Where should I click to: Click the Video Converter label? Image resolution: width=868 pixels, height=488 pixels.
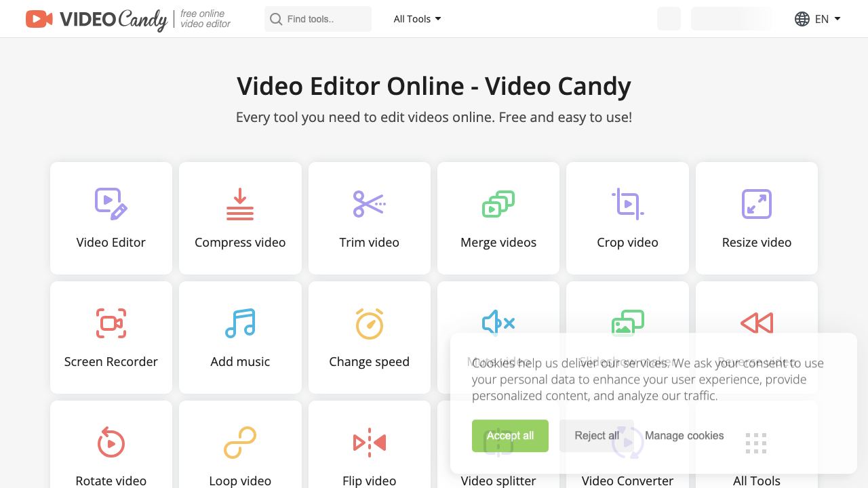(627, 481)
